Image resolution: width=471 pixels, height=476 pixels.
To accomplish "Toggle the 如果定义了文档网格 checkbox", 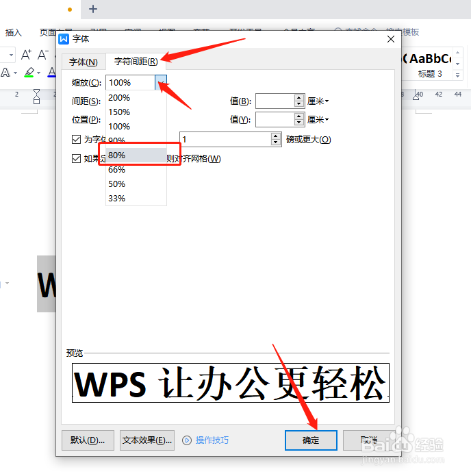I will click(x=76, y=158).
